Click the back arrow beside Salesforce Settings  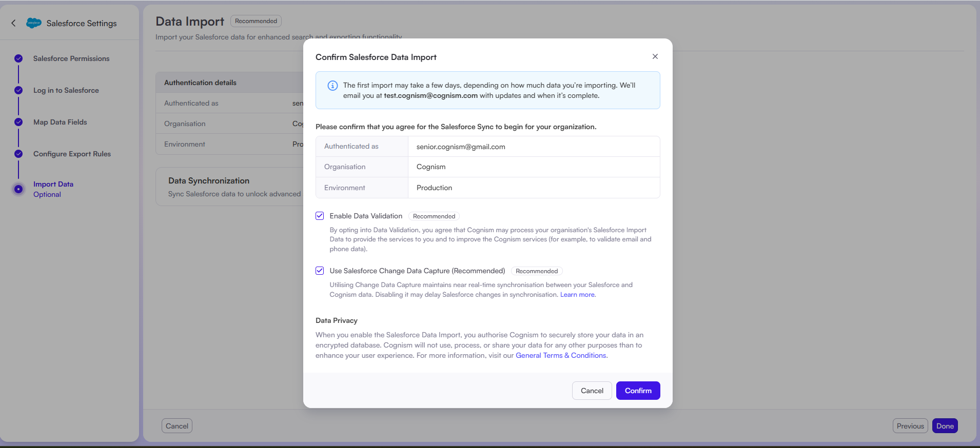[x=13, y=23]
